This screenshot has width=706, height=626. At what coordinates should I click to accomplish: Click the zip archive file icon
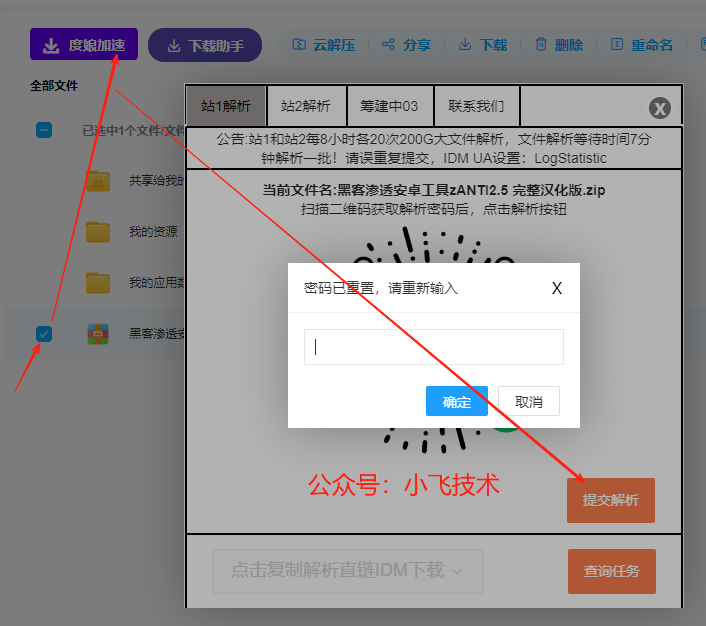(x=98, y=334)
